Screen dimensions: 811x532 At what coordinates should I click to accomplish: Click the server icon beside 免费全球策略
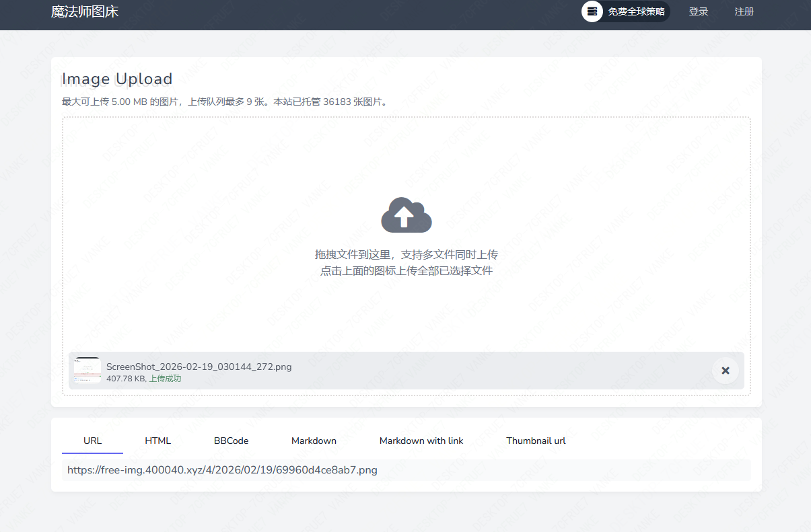coord(592,11)
